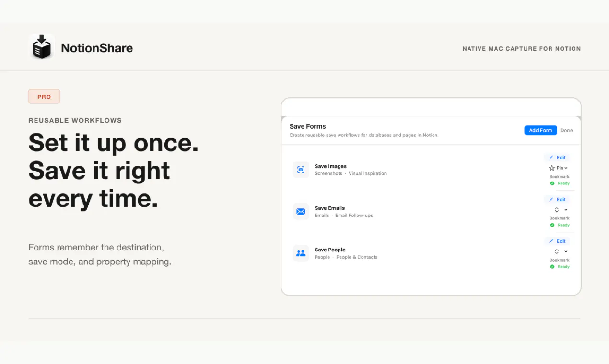Click Done in the Save Forms header
Screen dimensions: 609x364
tap(566, 130)
